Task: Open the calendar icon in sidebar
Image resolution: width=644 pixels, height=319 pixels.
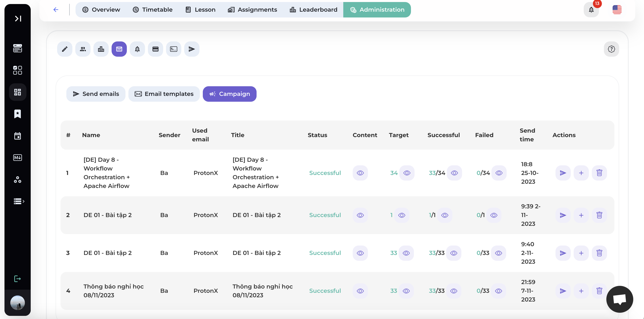Action: [x=17, y=136]
